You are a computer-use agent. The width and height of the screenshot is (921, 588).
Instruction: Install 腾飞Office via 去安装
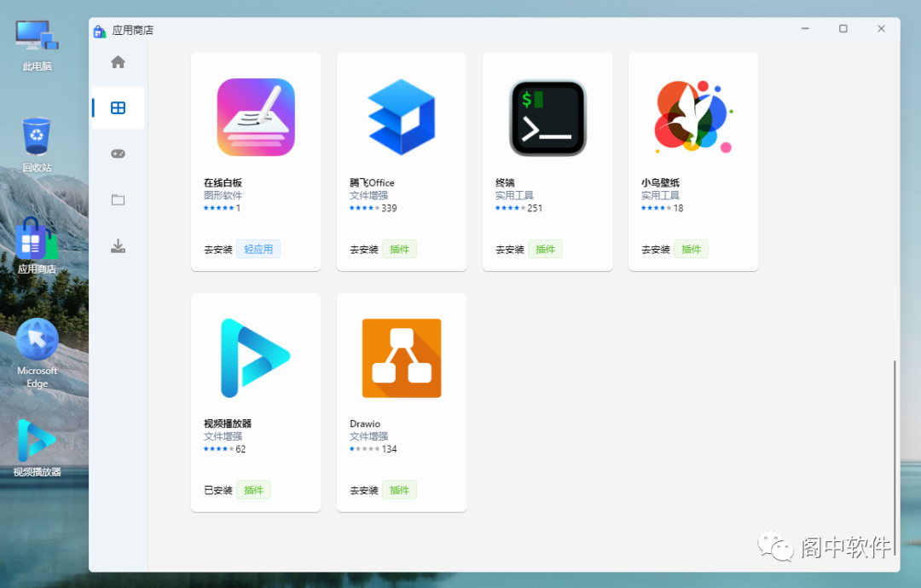[x=363, y=250]
